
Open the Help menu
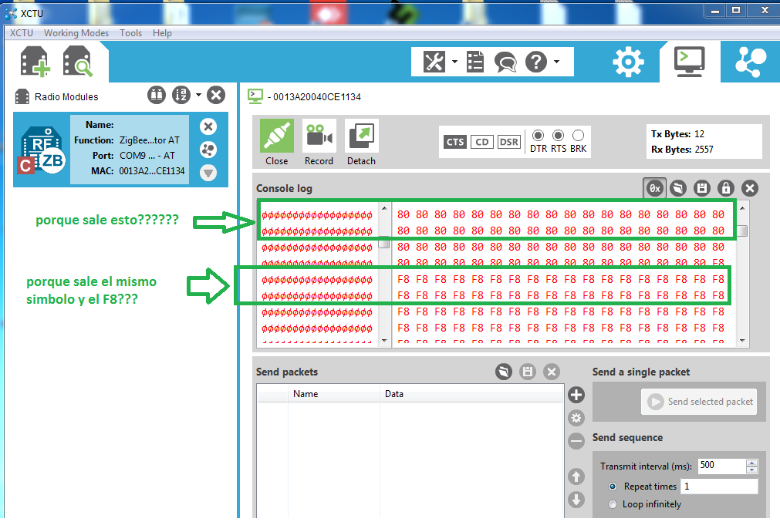(162, 33)
